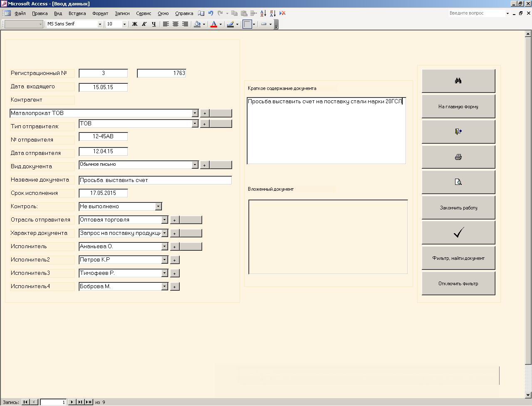Go to last record navigation button
Image resolution: width=532 pixels, height=406 pixels.
[x=80, y=402]
